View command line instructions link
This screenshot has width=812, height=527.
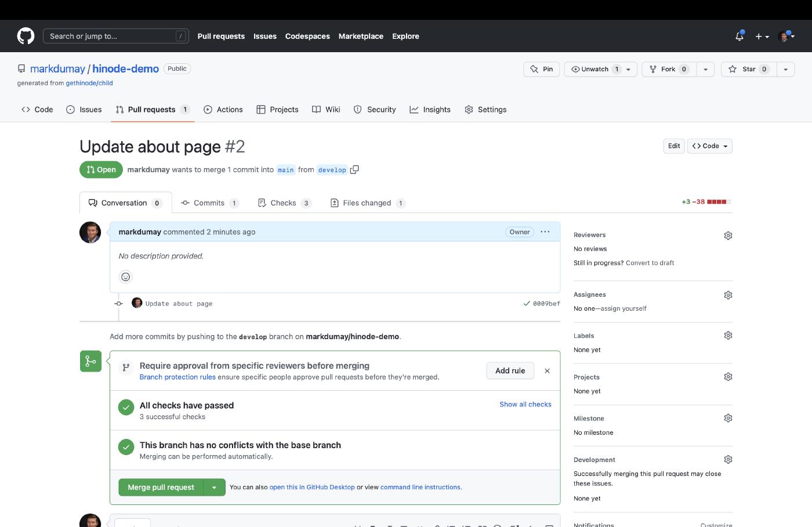tap(420, 487)
